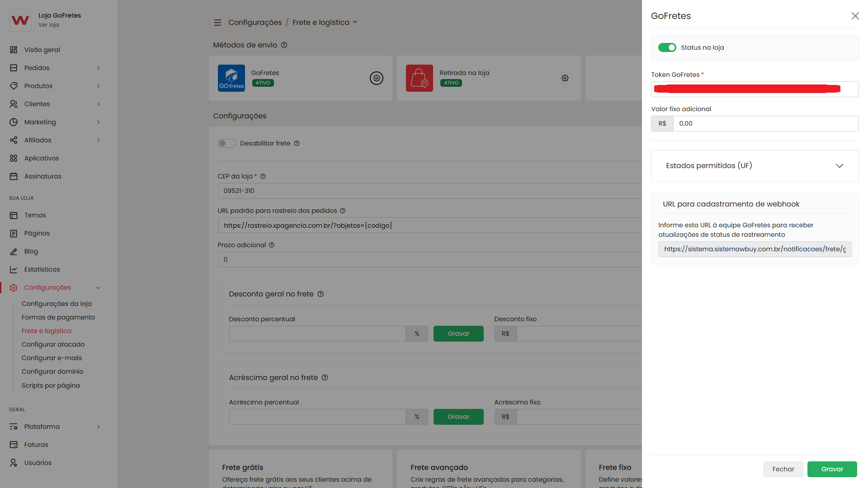Open GoFretes settings gear icon
This screenshot has height=488, width=868.
pos(376,78)
